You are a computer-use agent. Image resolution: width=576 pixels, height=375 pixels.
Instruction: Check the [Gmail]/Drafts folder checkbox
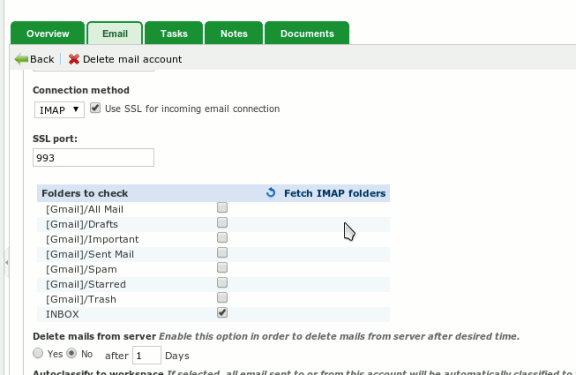(222, 223)
